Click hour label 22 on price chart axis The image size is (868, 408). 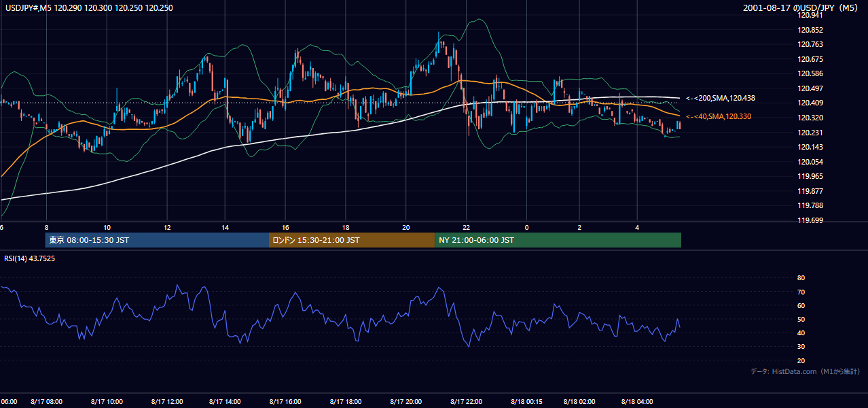tap(466, 227)
